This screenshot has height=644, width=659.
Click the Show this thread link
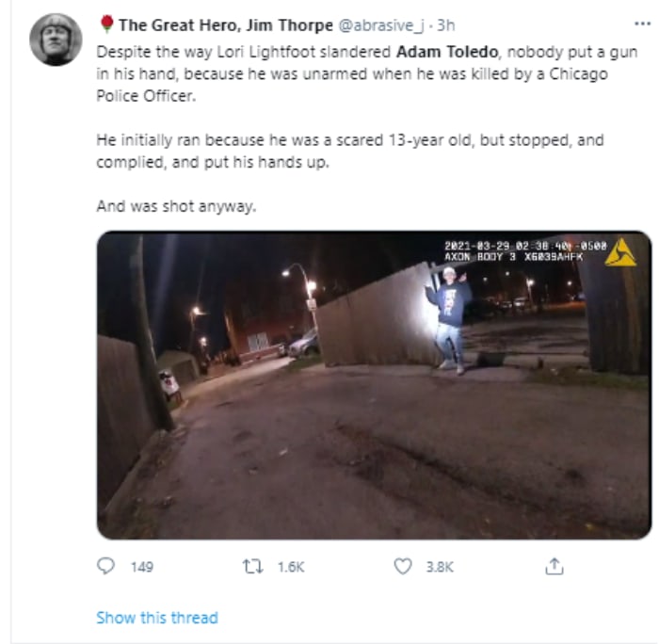[x=156, y=618]
